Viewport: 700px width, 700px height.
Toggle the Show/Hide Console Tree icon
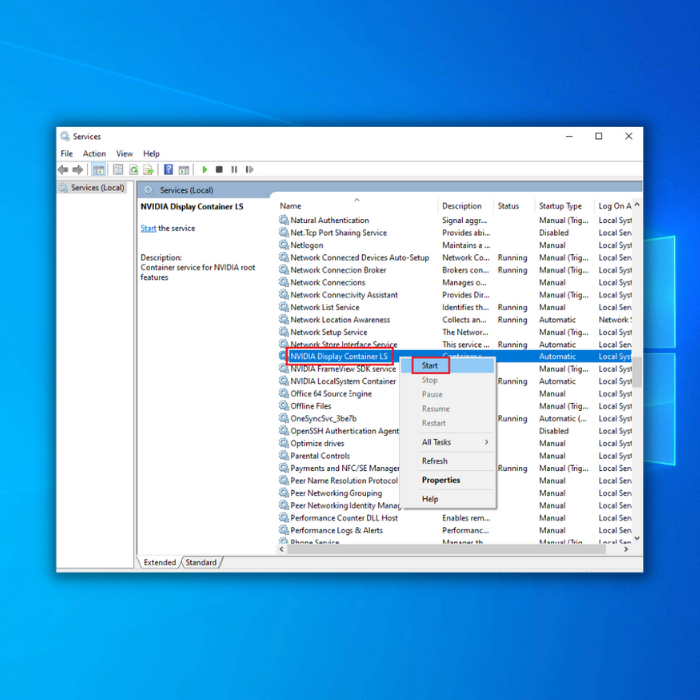click(x=99, y=170)
